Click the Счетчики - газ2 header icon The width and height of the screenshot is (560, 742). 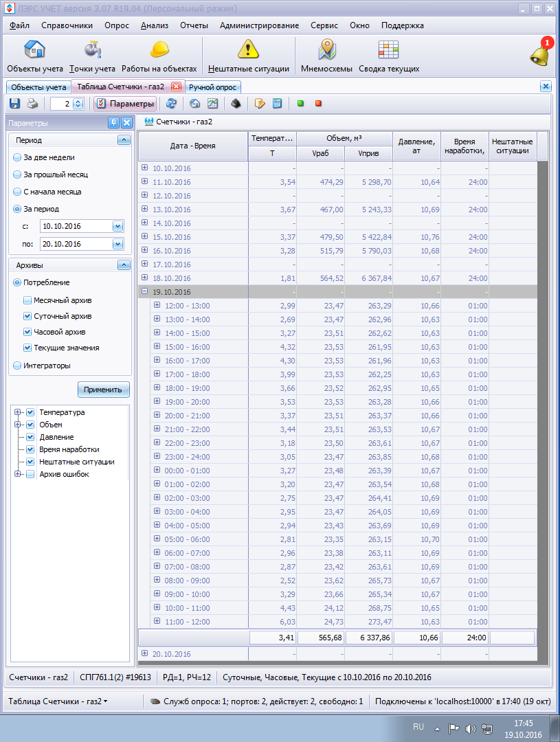pyautogui.click(x=148, y=122)
